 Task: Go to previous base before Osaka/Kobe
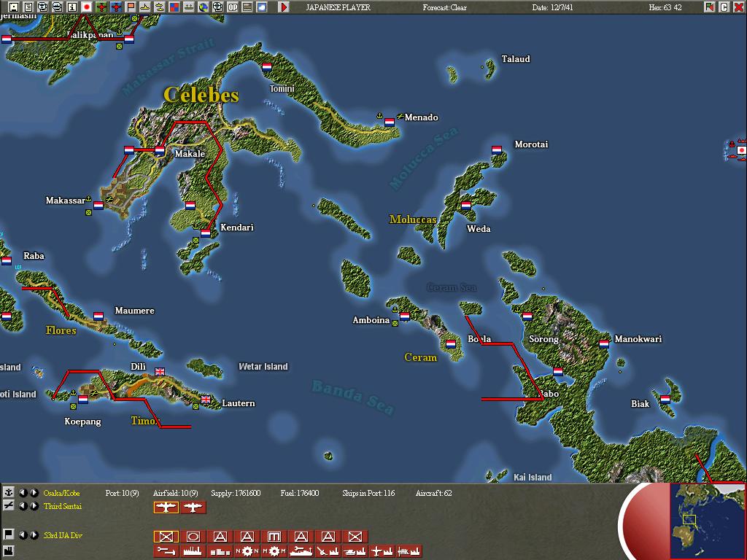click(x=23, y=493)
